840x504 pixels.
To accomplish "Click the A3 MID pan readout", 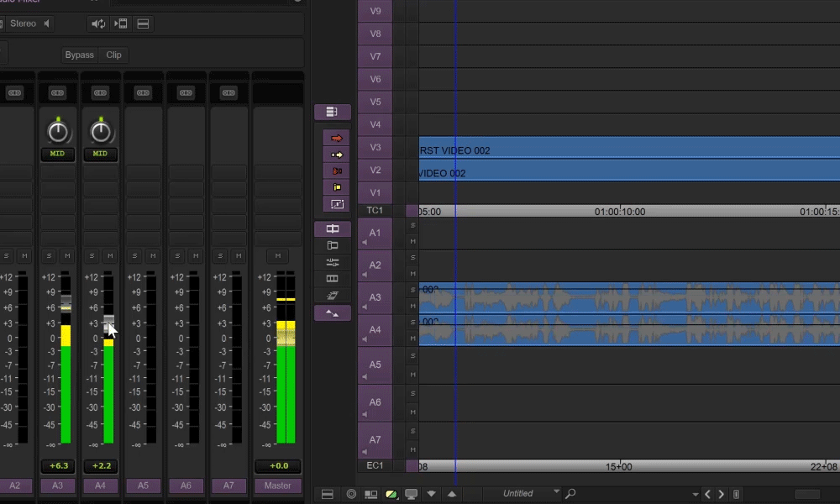I will click(x=57, y=154).
